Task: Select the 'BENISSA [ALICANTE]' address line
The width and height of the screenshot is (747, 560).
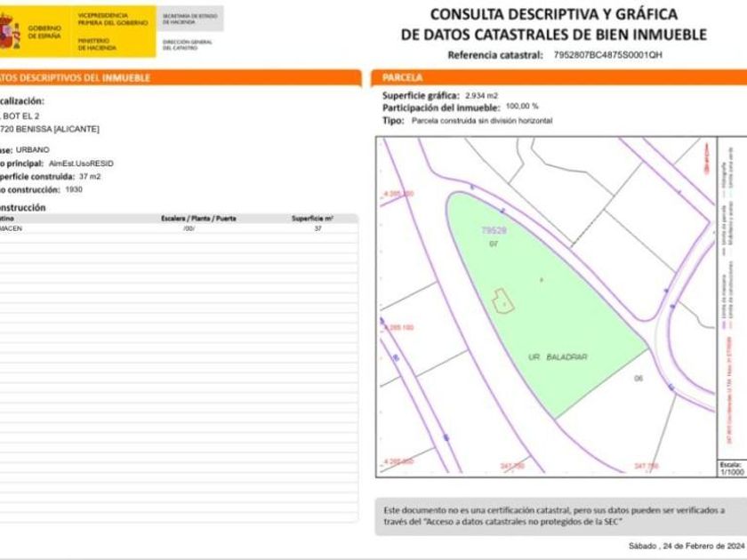Action: [x=50, y=129]
